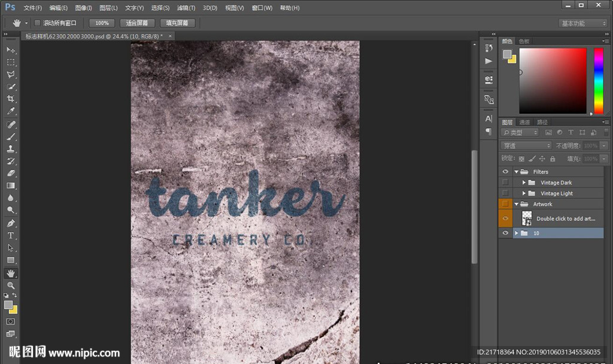Image resolution: width=613 pixels, height=364 pixels.
Task: Expand the Vintage Light group
Action: point(524,193)
